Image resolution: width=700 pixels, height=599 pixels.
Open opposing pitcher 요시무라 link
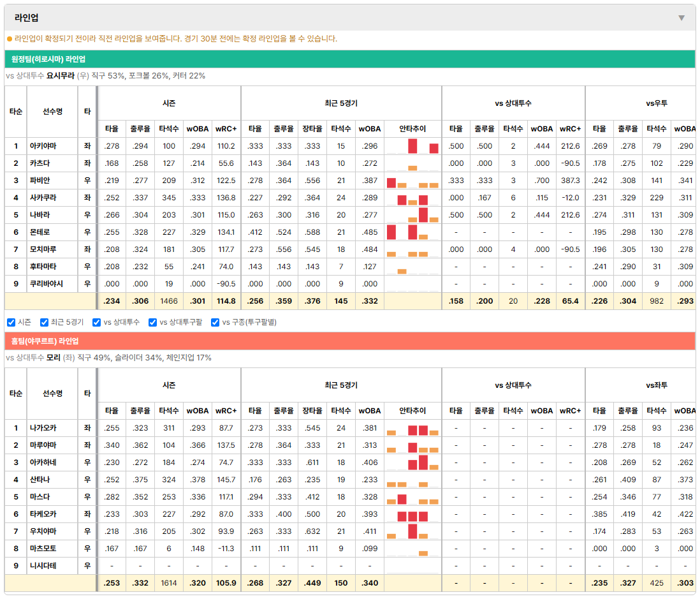pos(61,75)
